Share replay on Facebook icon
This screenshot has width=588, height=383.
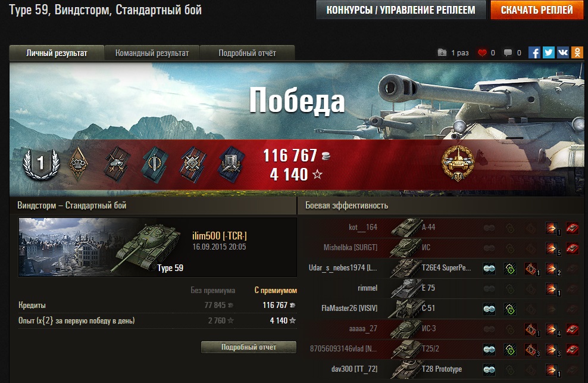(x=534, y=52)
